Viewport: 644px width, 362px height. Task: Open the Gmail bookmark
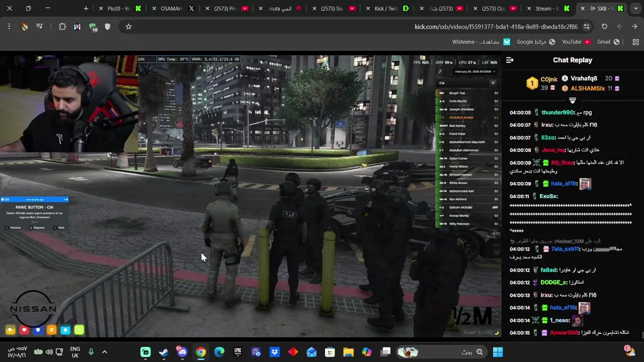point(608,42)
